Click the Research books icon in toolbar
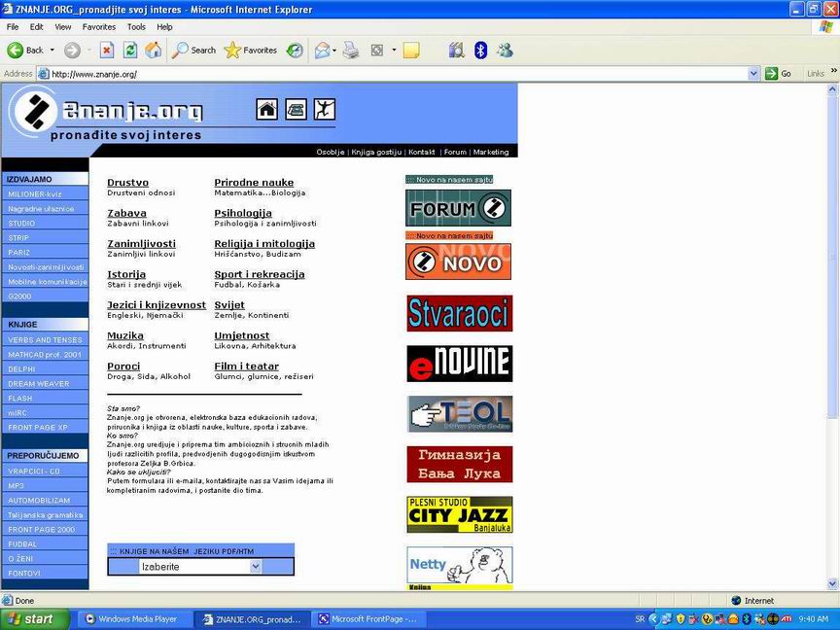The width and height of the screenshot is (840, 630). (456, 51)
